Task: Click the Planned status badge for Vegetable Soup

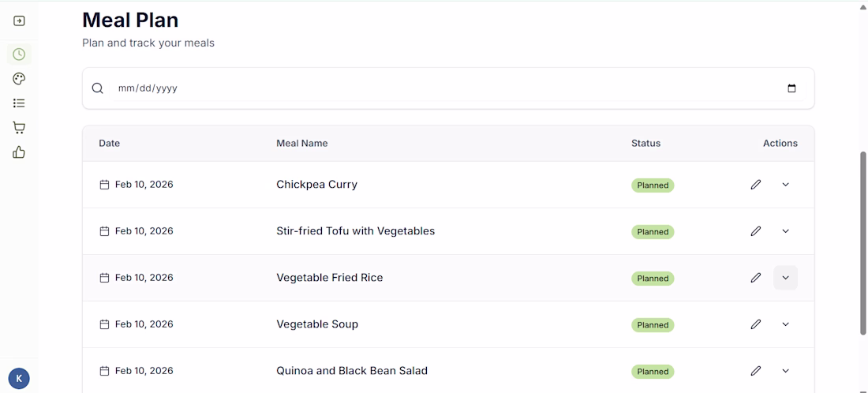Action: [653, 325]
